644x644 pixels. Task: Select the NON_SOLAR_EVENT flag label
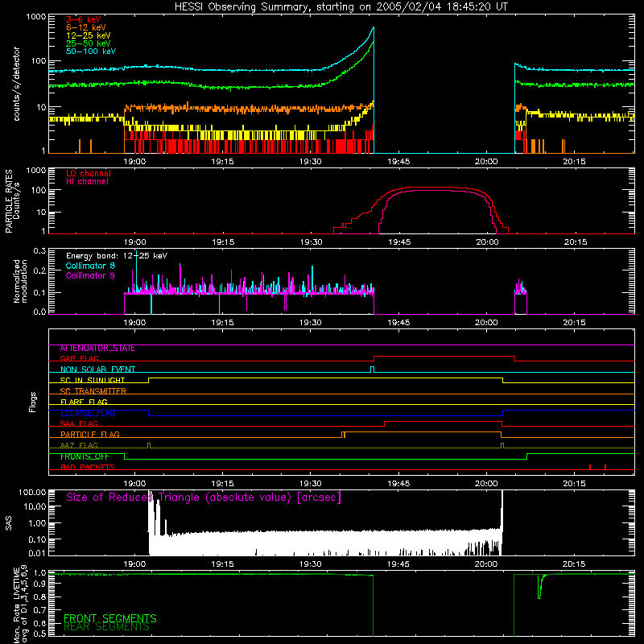pos(97,369)
